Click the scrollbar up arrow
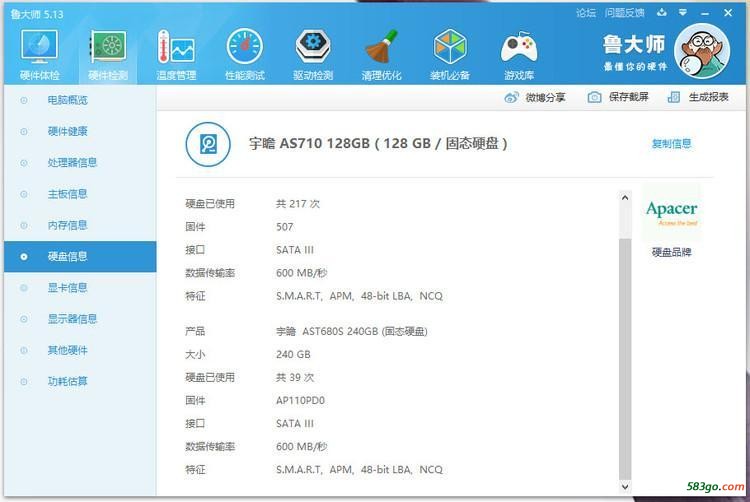The width and height of the screenshot is (750, 502). (x=625, y=197)
